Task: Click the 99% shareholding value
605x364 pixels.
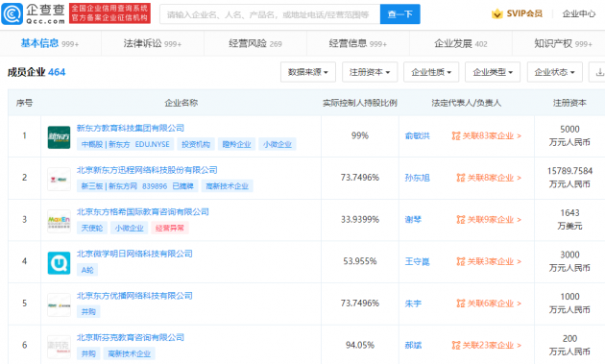Action: pyautogui.click(x=359, y=135)
